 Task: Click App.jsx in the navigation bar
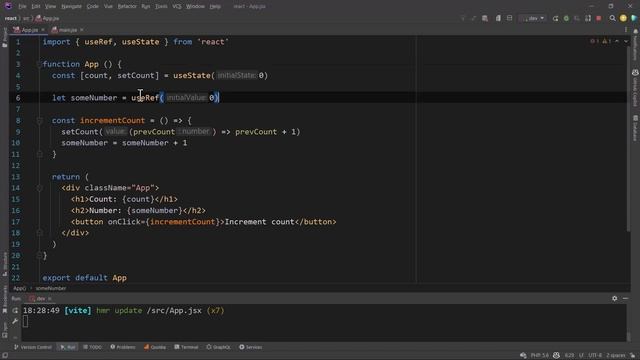pos(48,18)
